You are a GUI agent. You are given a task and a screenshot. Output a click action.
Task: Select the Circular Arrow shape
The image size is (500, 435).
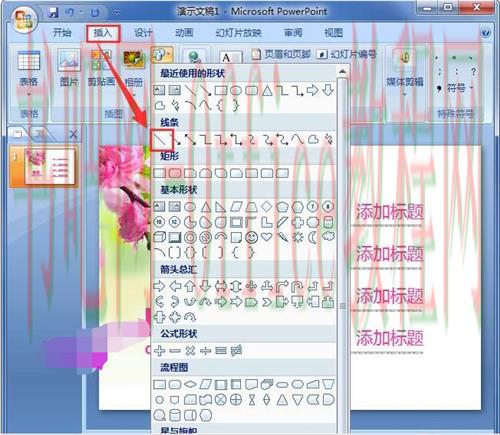point(190,317)
